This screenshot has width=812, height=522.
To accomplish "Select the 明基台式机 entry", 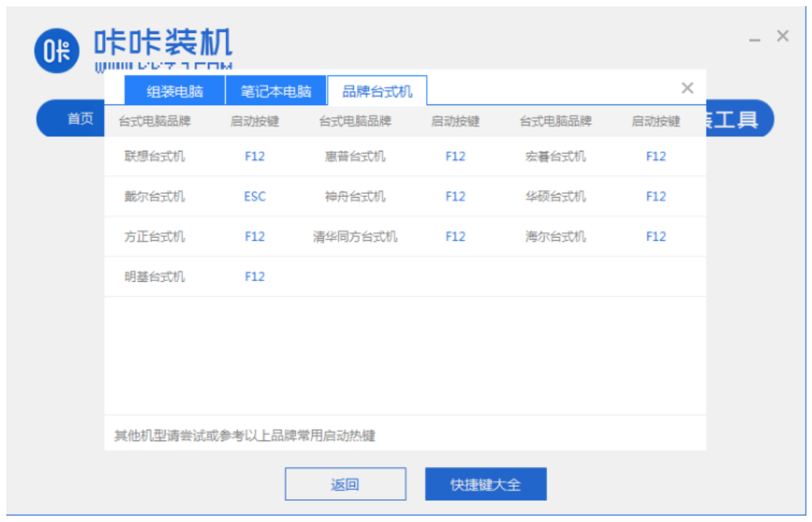I will click(155, 276).
